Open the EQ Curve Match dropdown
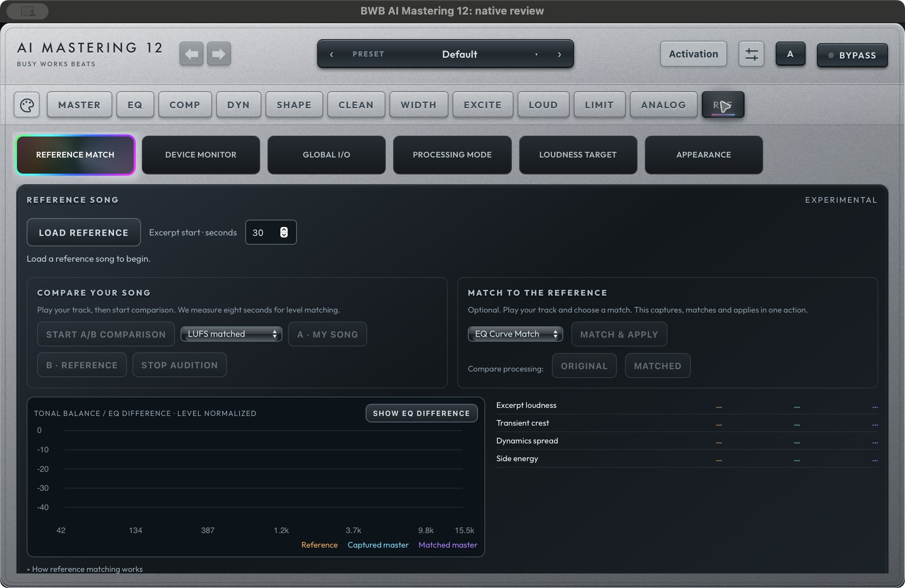 [x=515, y=334]
